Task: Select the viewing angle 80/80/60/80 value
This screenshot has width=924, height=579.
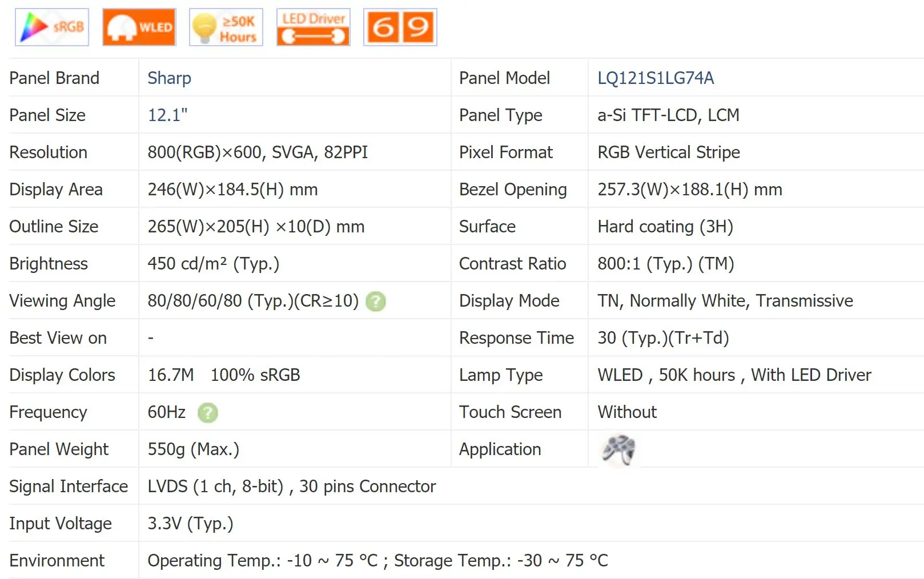Action: [253, 301]
